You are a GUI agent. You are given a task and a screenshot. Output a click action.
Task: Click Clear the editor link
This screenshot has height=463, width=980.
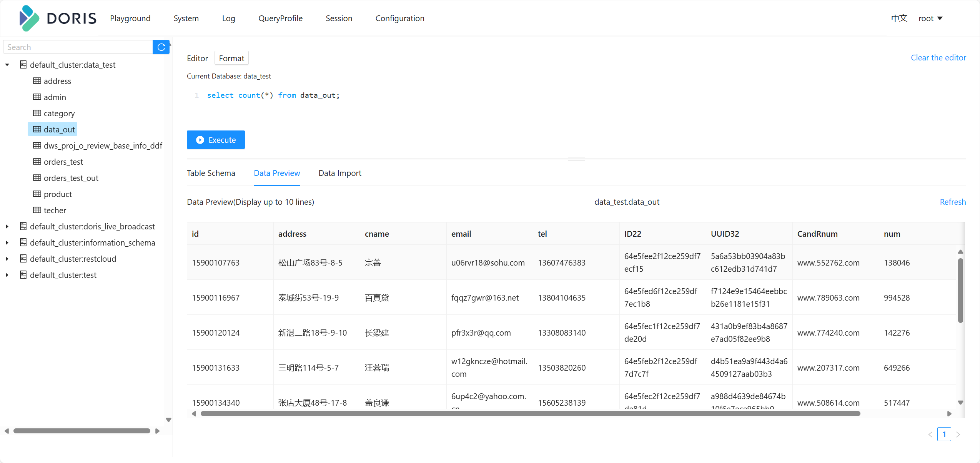coord(938,58)
